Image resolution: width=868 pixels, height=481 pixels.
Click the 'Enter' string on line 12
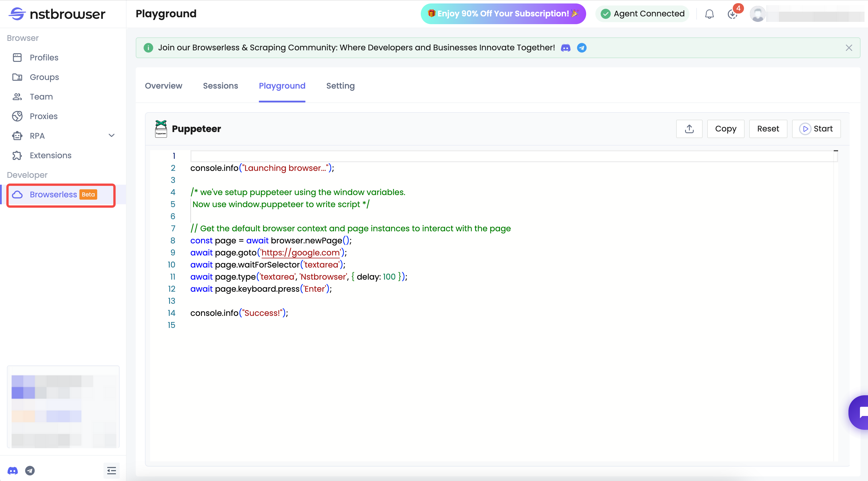coord(315,289)
